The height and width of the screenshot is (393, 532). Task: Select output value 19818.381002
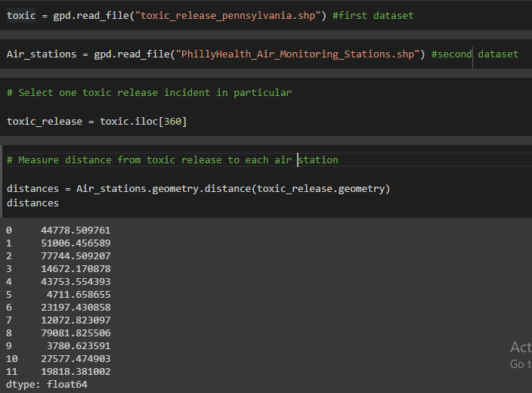pos(76,372)
